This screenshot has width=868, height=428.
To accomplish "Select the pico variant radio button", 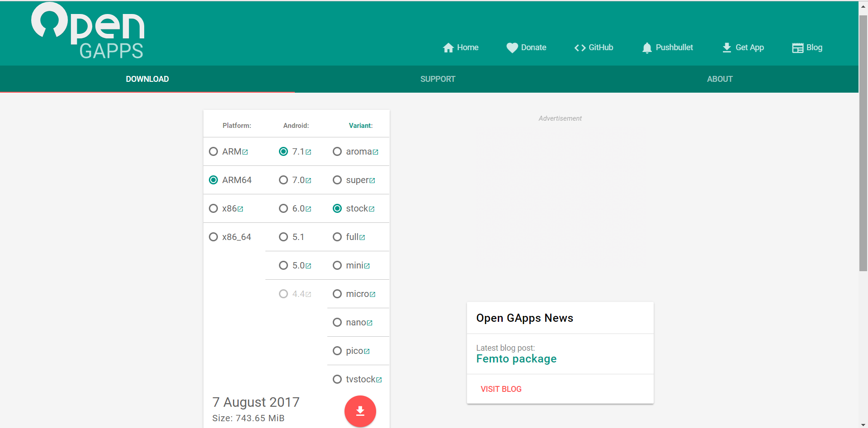I will (337, 351).
